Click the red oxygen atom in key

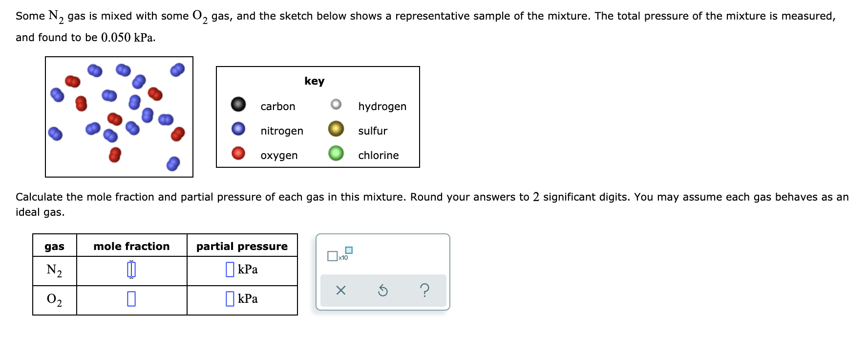pyautogui.click(x=238, y=153)
